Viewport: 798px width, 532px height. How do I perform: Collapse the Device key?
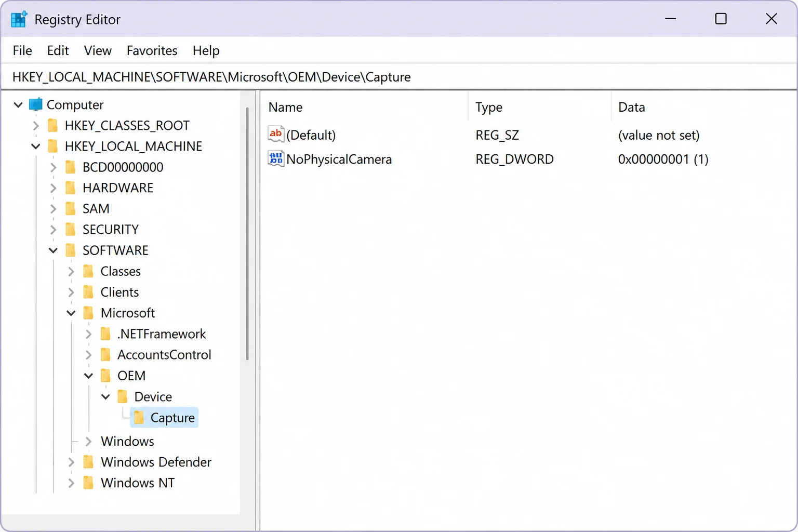tap(105, 397)
